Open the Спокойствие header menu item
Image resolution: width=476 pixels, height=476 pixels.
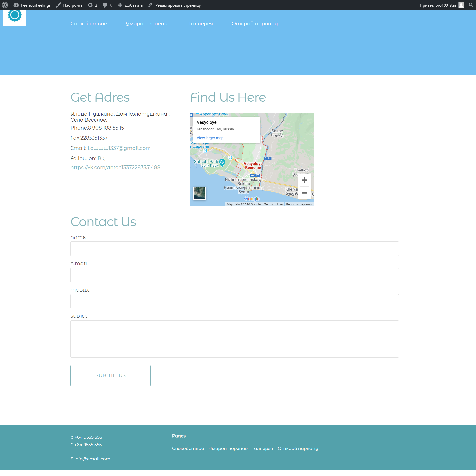click(89, 24)
